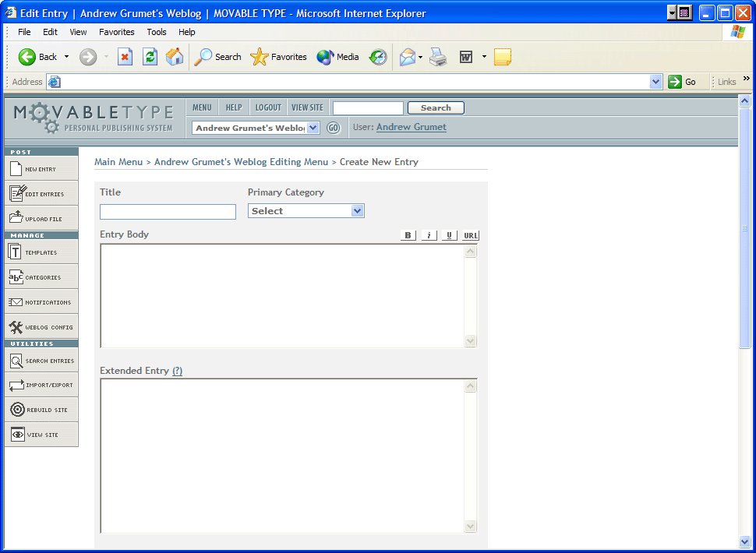This screenshot has height=553, width=756.
Task: Click the page scrollbar up arrow
Action: 744,101
